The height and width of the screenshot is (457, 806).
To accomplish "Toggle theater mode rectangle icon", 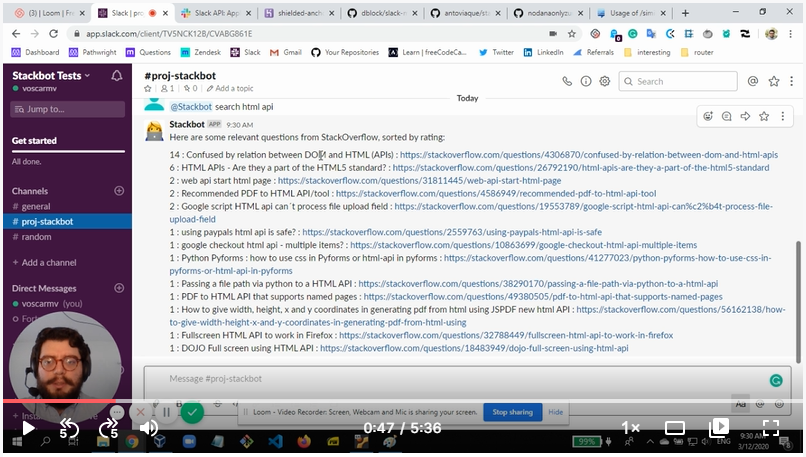I will [674, 428].
